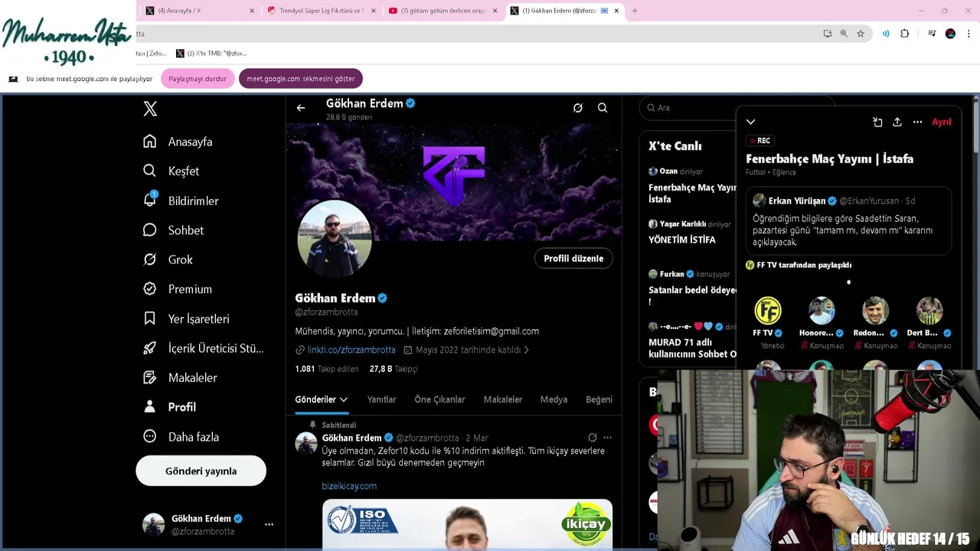Screen dimensions: 980x551
Task: Click the Ara search field
Action: (689, 108)
